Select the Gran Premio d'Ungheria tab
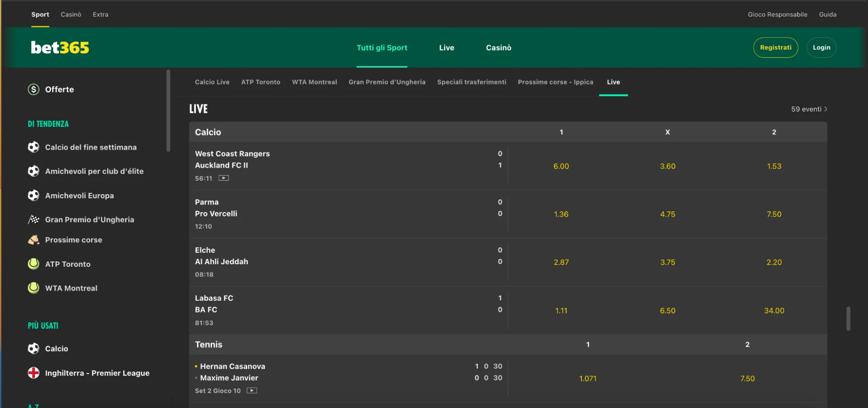The image size is (868, 408). tap(387, 82)
